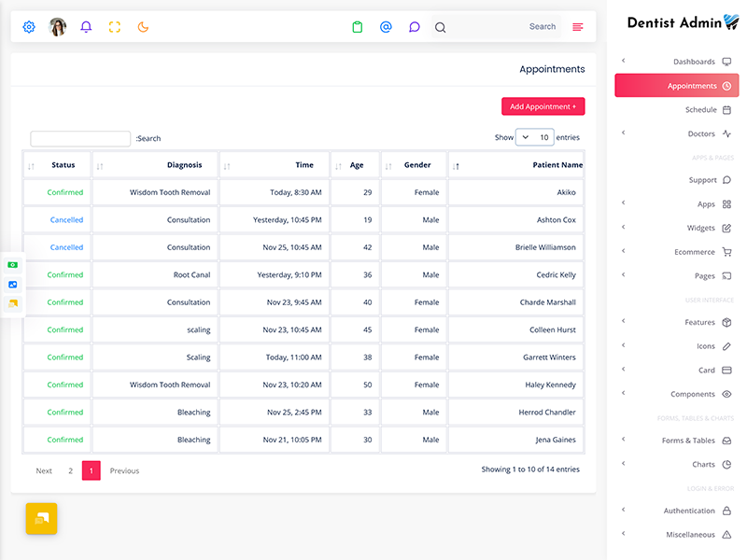Sort table by Patient Name column
This screenshot has height=560, width=747.
click(516, 165)
